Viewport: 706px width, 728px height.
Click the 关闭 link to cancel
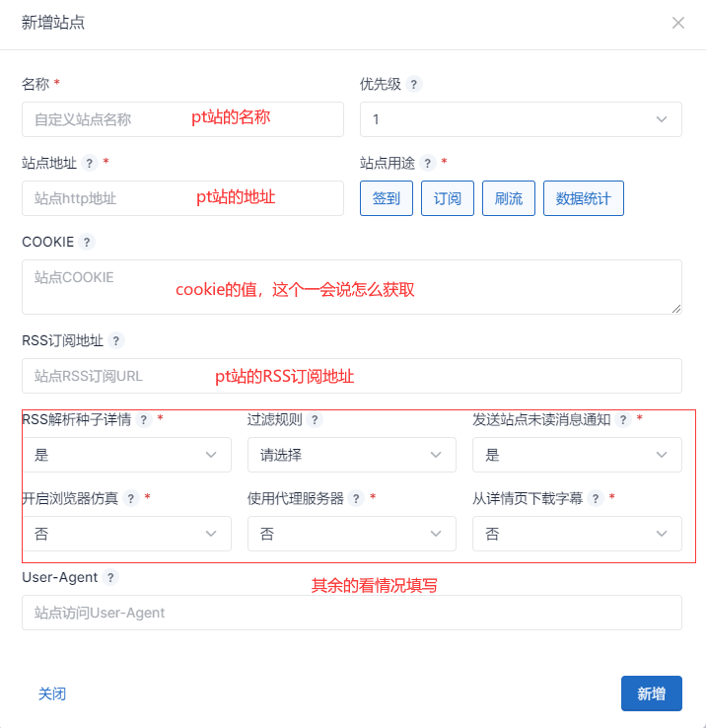coord(52,693)
